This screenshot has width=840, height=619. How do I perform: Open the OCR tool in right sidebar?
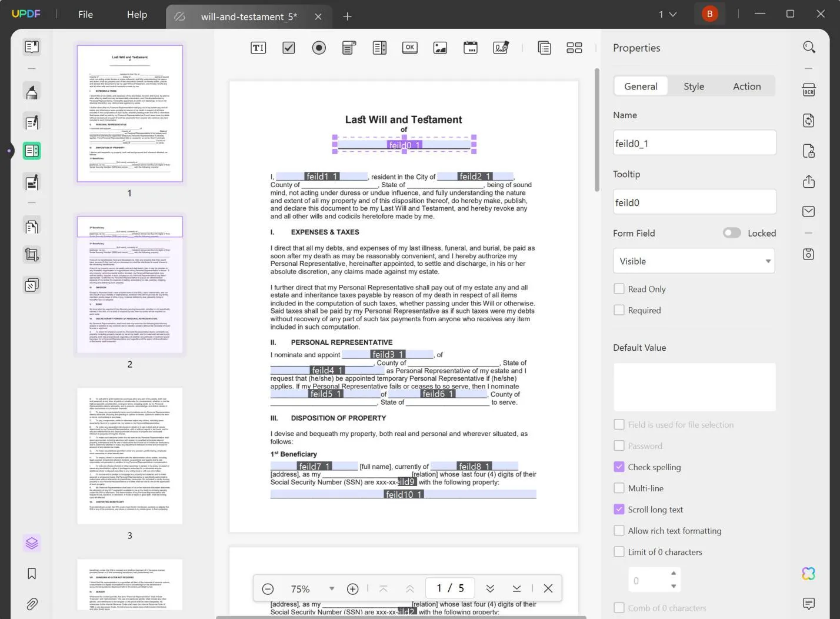[x=809, y=90]
